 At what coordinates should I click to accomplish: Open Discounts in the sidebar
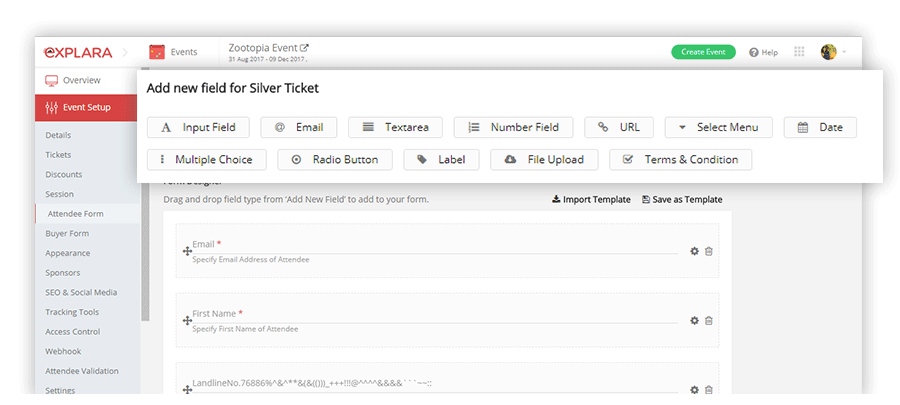pyautogui.click(x=64, y=174)
